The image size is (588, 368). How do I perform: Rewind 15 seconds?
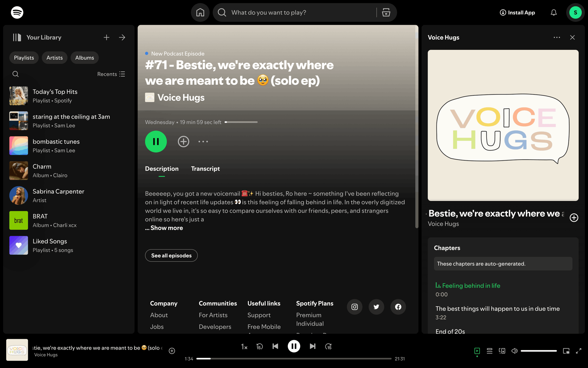click(x=259, y=347)
